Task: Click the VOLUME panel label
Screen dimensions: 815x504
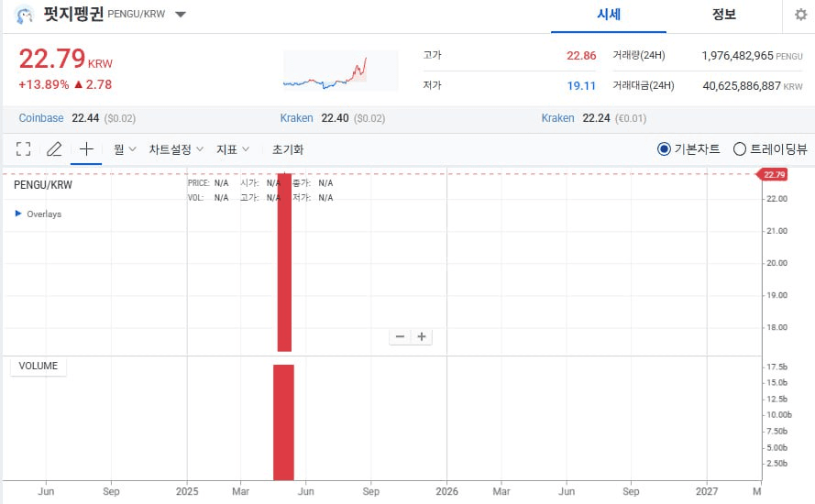Action: click(x=39, y=366)
